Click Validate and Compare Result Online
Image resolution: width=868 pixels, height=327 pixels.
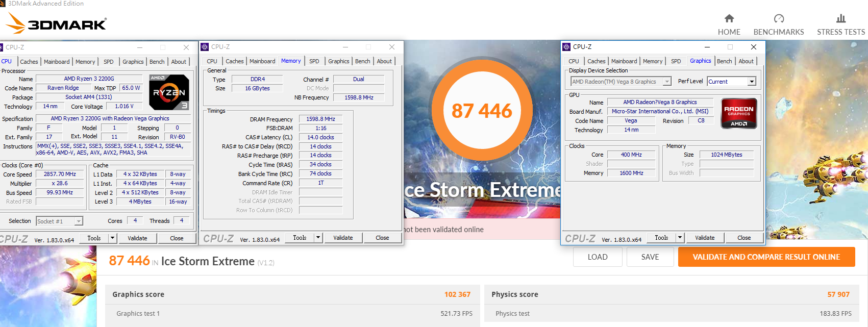pyautogui.click(x=766, y=257)
